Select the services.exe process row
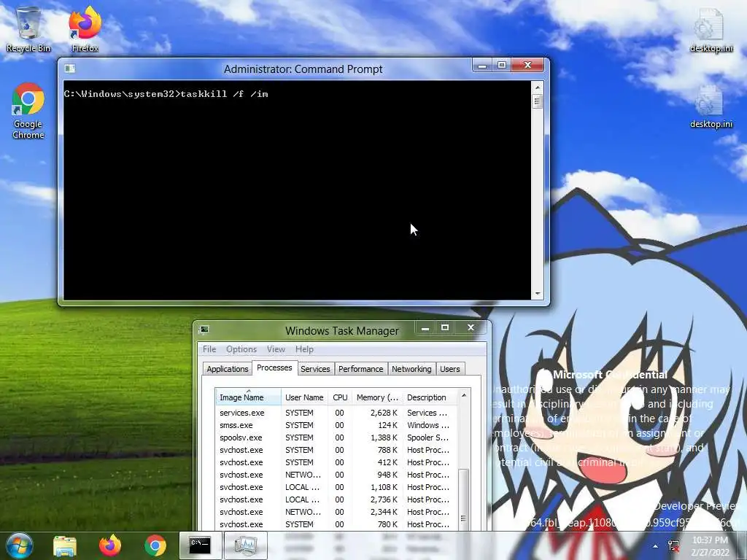Viewport: 747px width, 560px height. (x=336, y=413)
